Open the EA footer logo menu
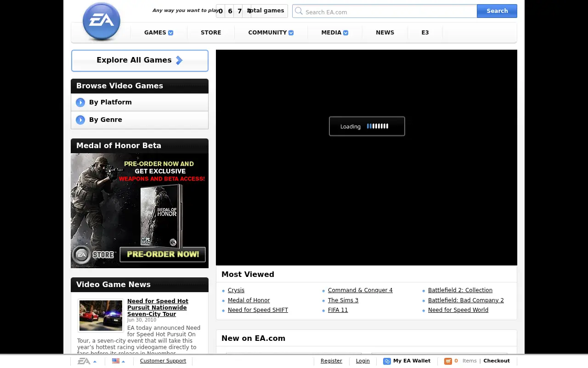Viewport: 588px width, 368px height. (x=87, y=361)
